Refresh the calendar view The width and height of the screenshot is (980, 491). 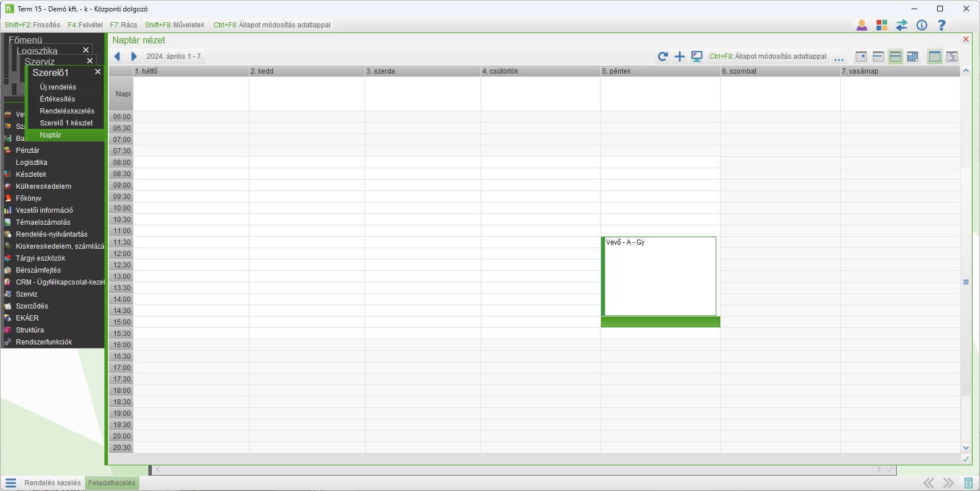point(663,56)
